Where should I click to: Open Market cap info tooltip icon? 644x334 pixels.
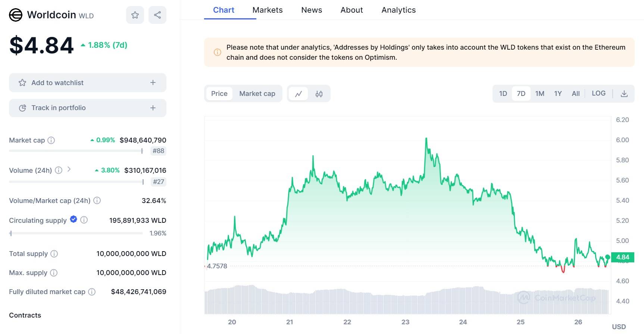click(51, 140)
